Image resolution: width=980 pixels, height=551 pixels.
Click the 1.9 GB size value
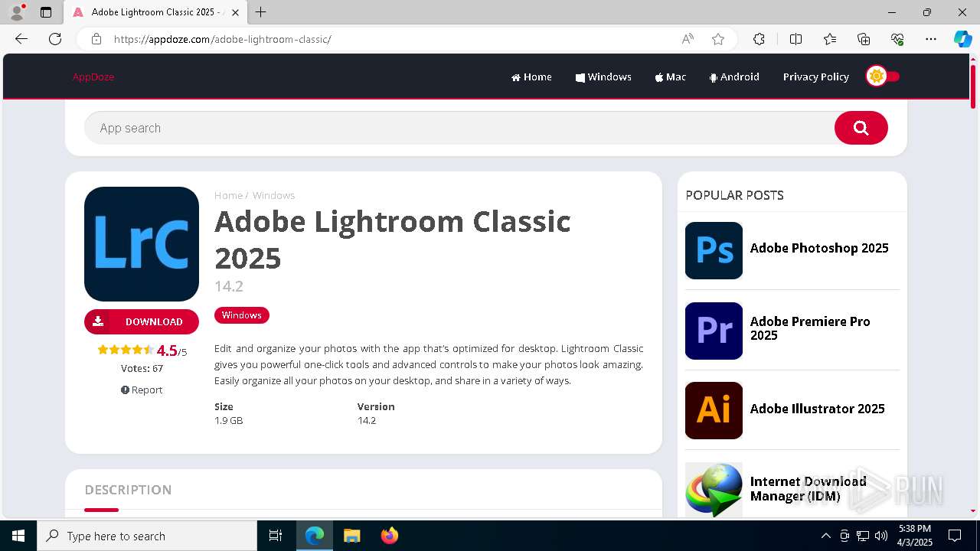(x=229, y=420)
